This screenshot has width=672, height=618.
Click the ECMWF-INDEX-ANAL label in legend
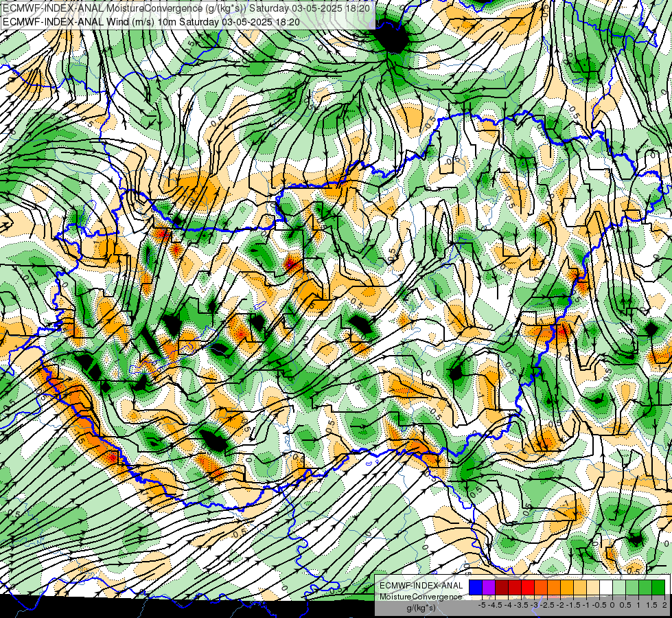[421, 586]
